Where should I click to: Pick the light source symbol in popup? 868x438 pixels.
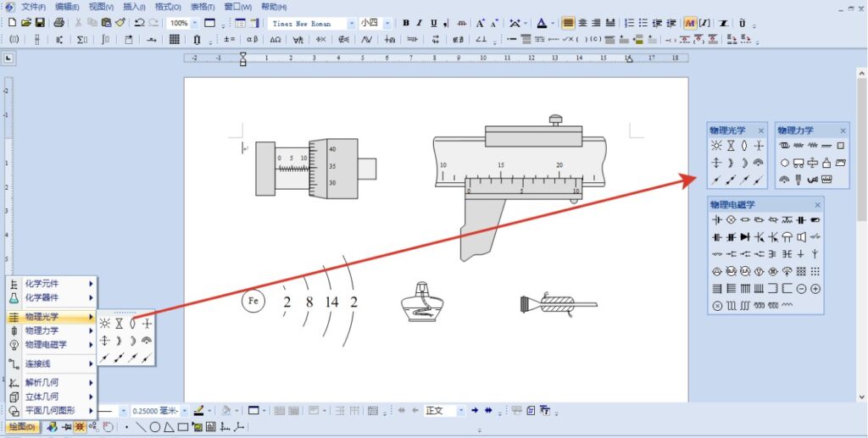click(x=105, y=323)
